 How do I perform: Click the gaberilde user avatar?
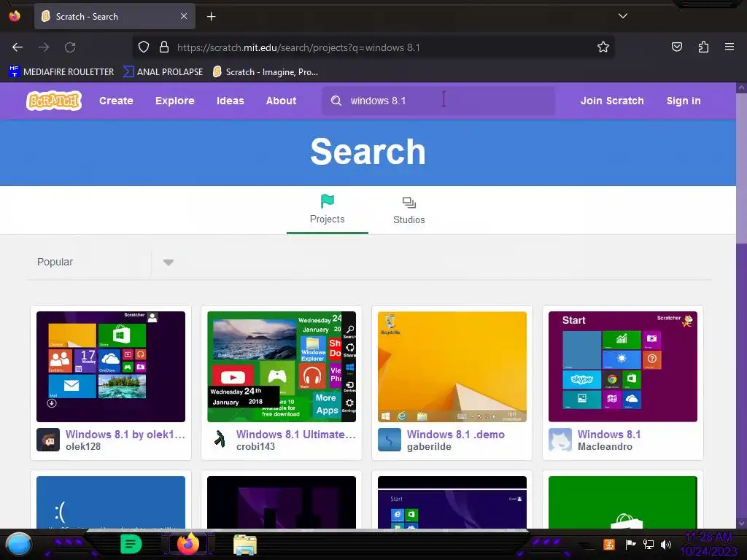point(390,440)
